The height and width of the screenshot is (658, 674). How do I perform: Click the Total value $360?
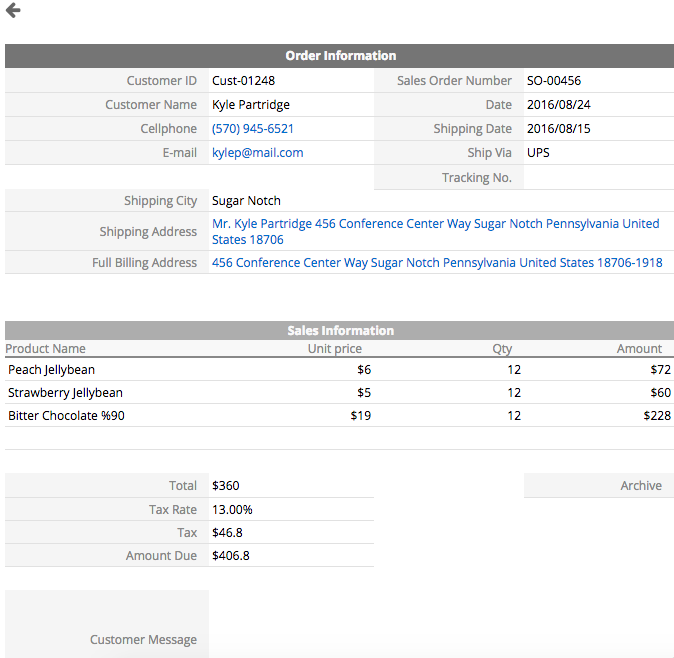coord(225,485)
